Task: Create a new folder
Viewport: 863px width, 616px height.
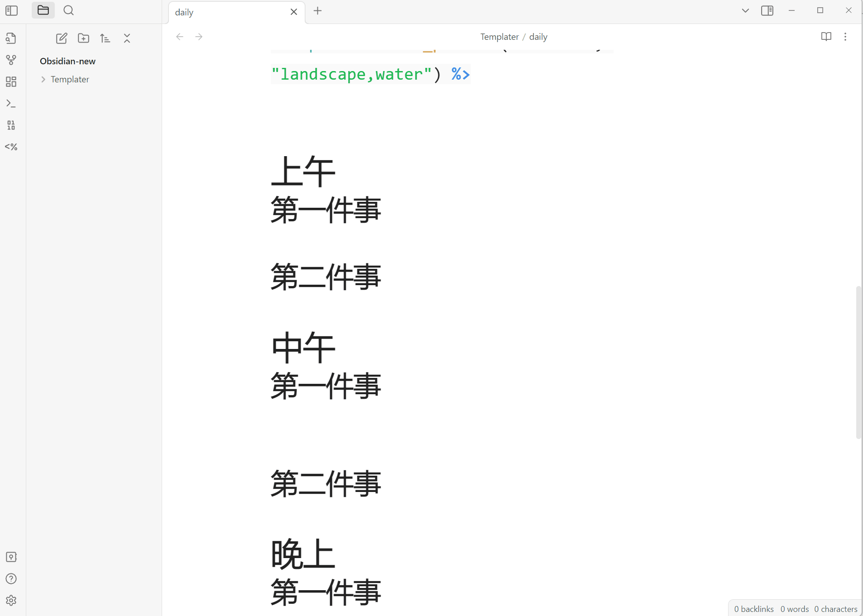Action: [x=83, y=38]
